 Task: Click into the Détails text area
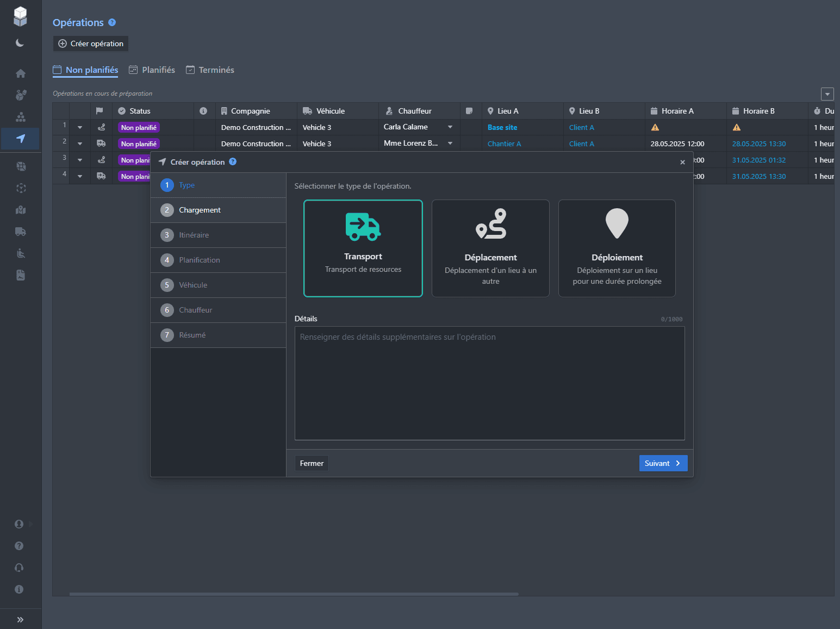tap(489, 383)
